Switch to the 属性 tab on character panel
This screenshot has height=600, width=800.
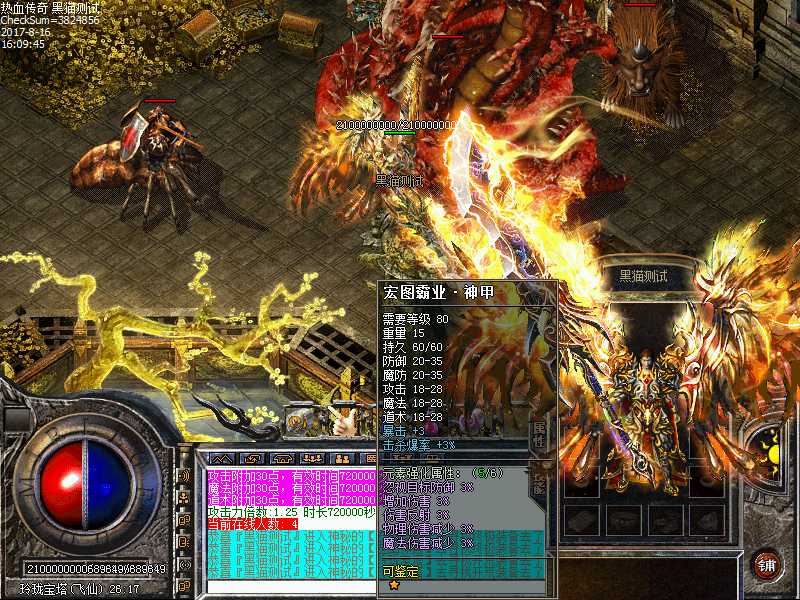tap(539, 434)
